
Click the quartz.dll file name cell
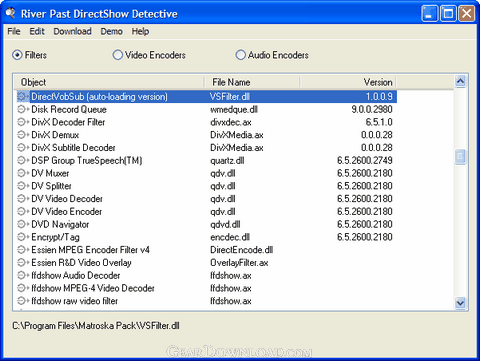[227, 160]
